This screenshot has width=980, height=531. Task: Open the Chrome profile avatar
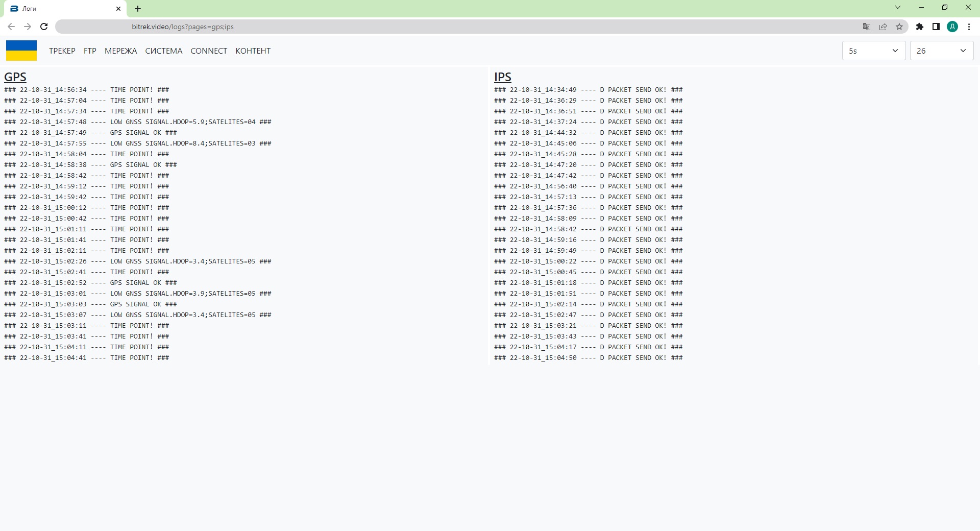[952, 27]
